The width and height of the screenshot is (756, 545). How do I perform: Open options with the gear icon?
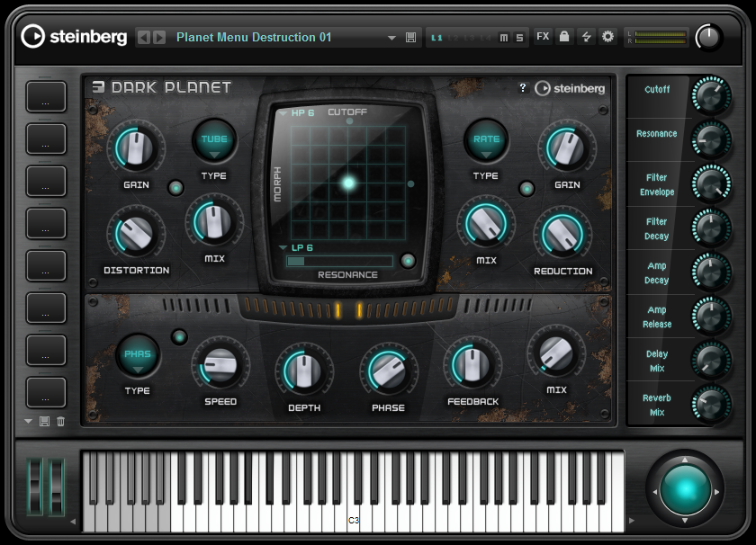click(x=608, y=37)
